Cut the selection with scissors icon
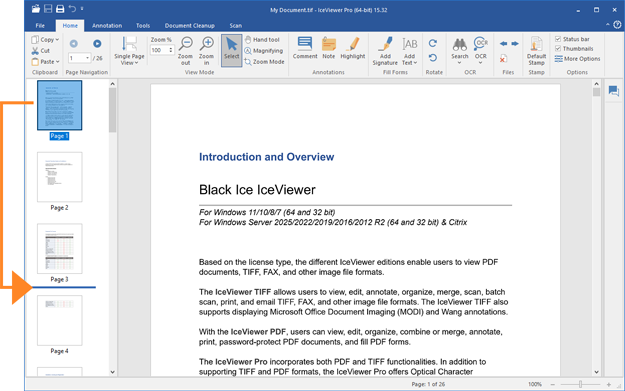Screen dimensions: 625x391 (41, 51)
